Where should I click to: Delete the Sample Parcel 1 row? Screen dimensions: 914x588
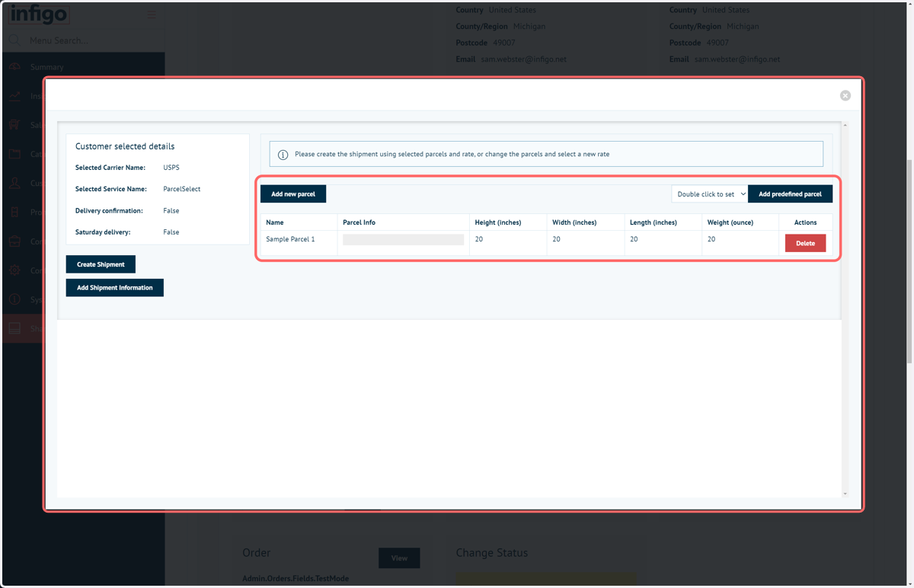click(x=805, y=243)
